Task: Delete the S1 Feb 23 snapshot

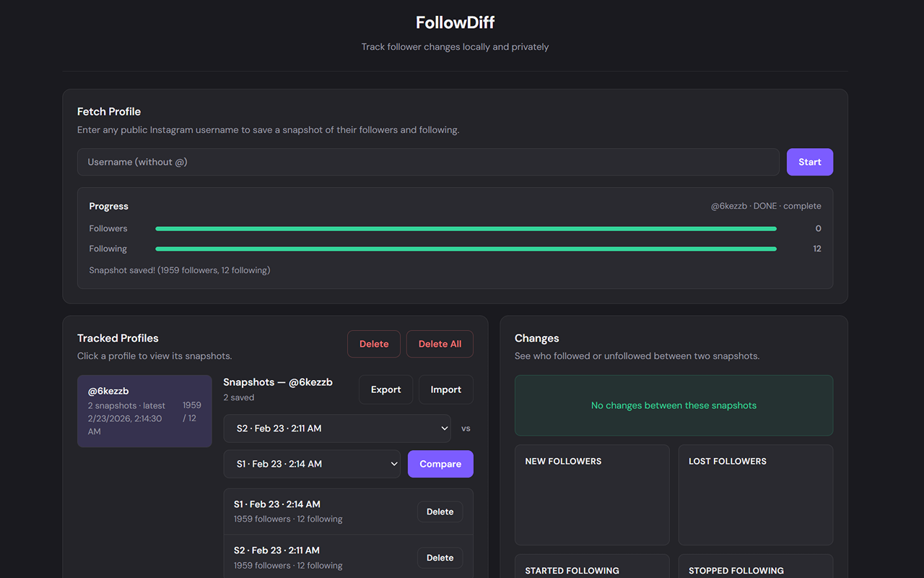Action: coord(440,512)
